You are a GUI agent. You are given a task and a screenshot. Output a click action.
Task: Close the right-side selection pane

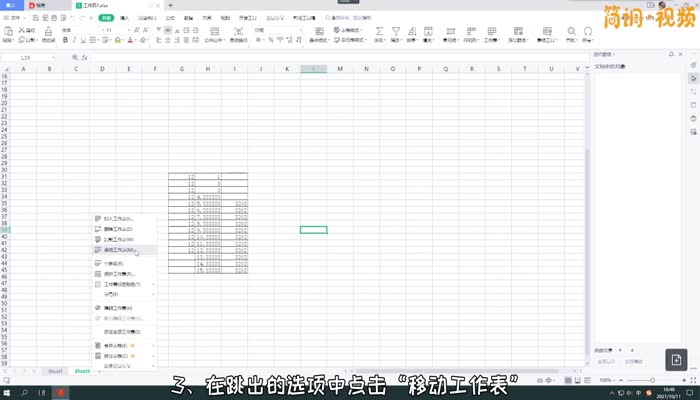coord(680,54)
